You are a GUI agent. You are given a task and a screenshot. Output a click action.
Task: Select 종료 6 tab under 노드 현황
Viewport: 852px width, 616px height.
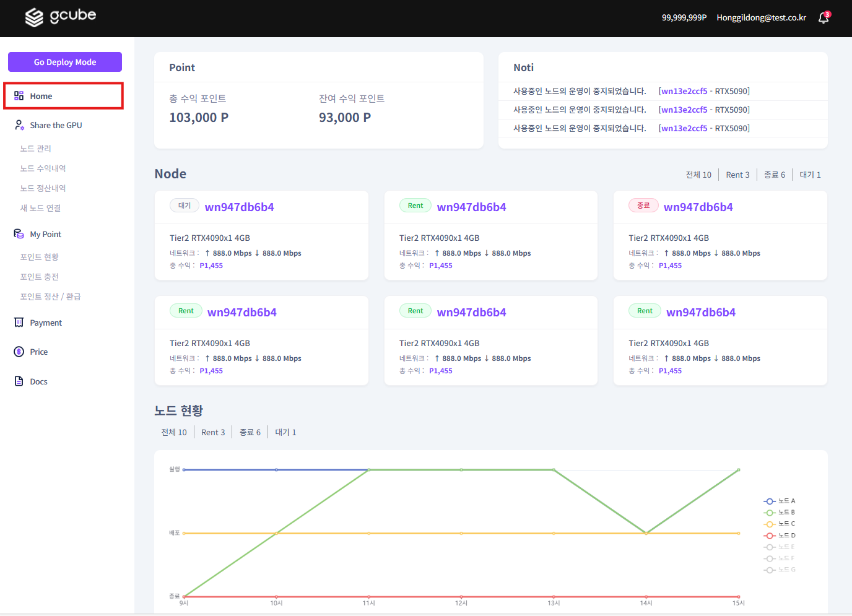pos(250,432)
